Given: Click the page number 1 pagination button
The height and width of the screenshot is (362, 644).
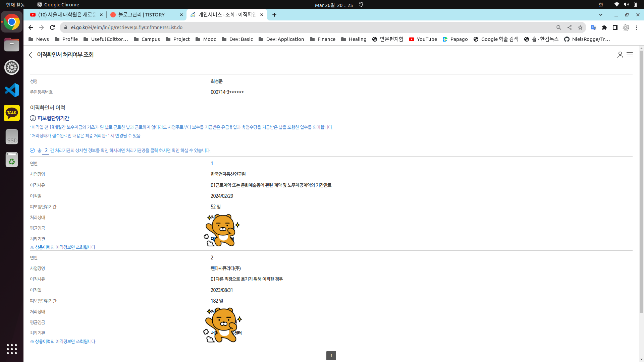Looking at the screenshot, I should (331, 356).
